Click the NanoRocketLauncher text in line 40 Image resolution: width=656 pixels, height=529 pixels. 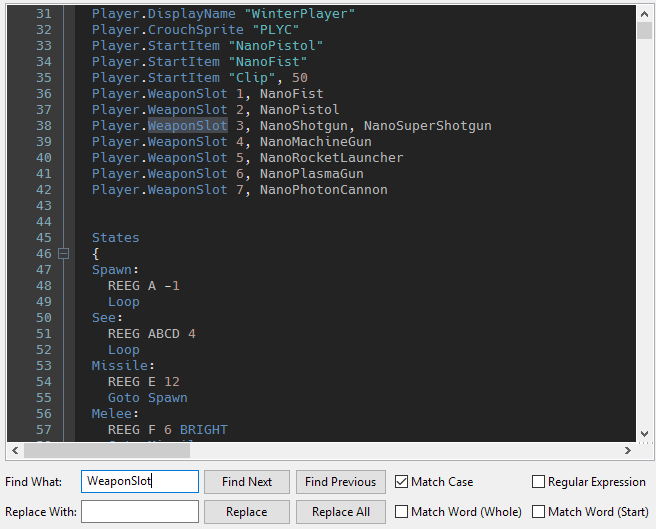pyautogui.click(x=331, y=158)
